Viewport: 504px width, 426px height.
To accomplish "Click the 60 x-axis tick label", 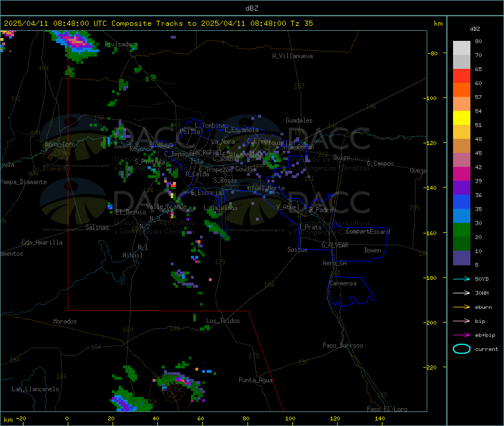I will coord(200,418).
